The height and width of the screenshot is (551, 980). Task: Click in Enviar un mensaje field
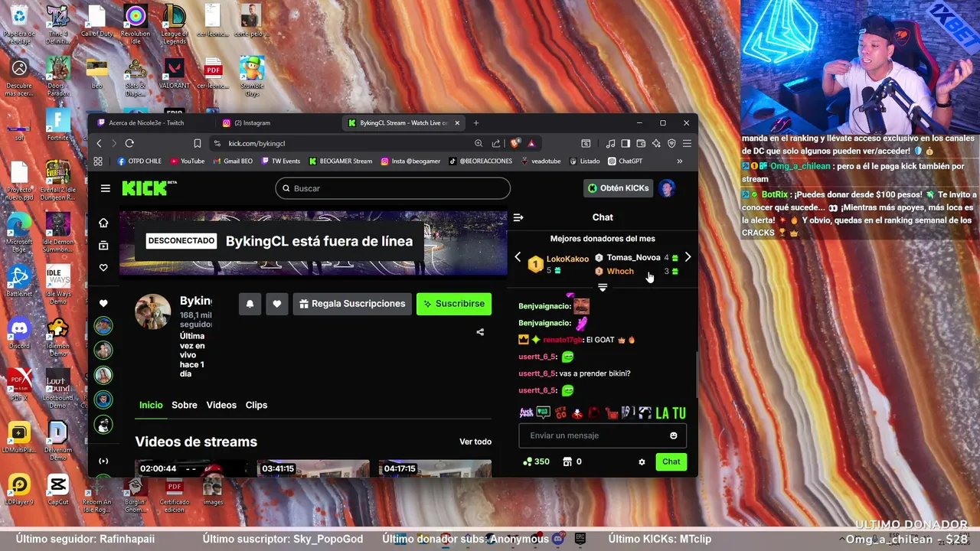click(x=603, y=435)
